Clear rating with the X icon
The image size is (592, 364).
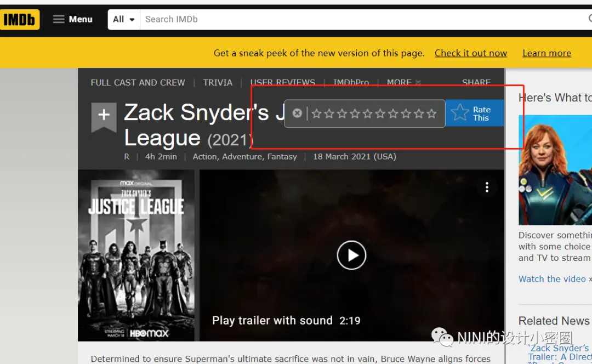297,113
